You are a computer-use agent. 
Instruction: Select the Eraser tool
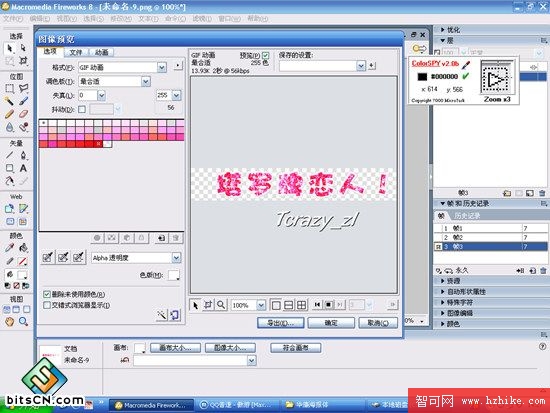point(23,114)
